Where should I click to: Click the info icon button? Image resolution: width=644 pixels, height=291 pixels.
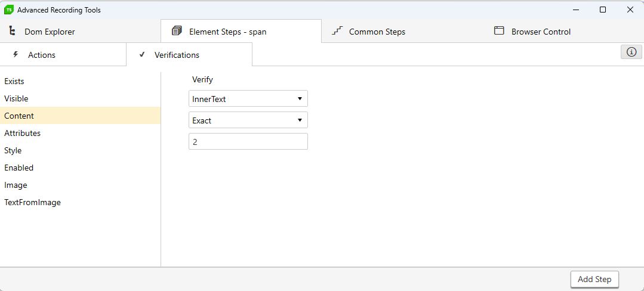(631, 52)
